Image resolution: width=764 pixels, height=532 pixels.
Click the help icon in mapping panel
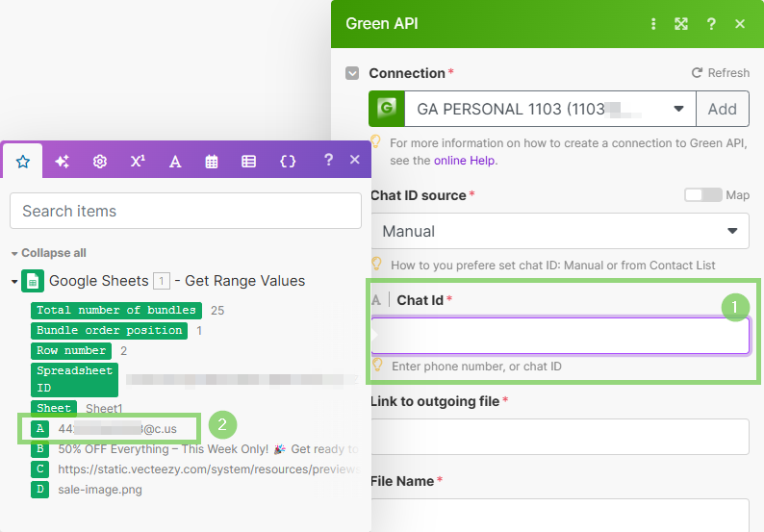pyautogui.click(x=328, y=160)
